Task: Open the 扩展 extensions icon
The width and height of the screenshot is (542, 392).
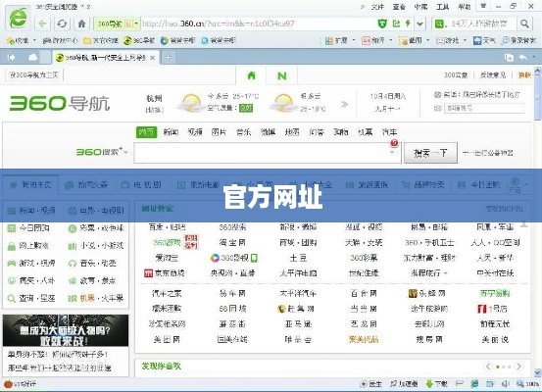Action: tap(328, 41)
